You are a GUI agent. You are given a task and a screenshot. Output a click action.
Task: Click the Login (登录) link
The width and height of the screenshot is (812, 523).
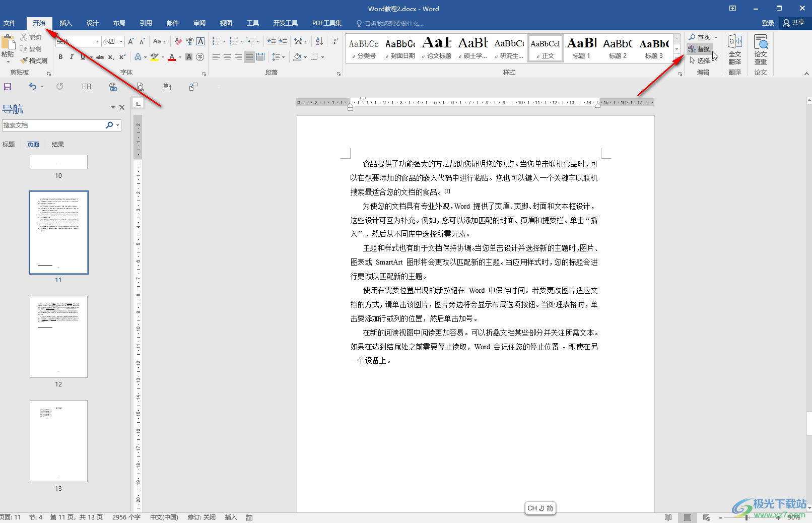point(768,23)
